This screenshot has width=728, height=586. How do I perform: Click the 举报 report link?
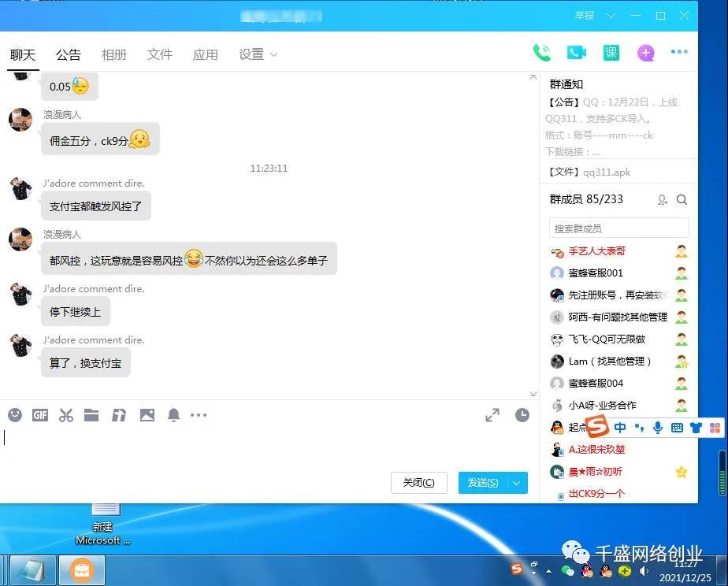[x=585, y=15]
